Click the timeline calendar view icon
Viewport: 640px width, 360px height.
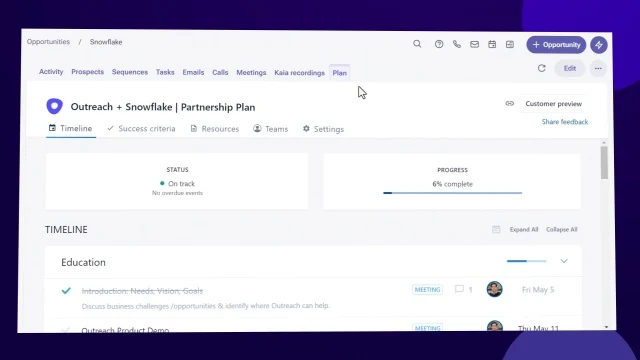(496, 229)
